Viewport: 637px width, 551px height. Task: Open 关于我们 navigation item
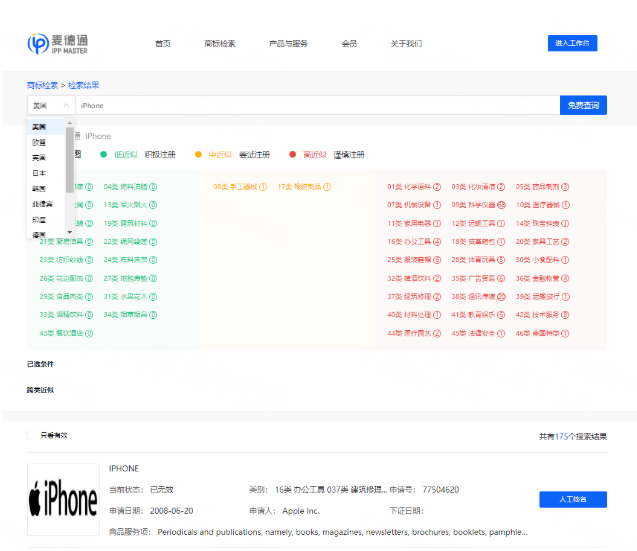(406, 43)
